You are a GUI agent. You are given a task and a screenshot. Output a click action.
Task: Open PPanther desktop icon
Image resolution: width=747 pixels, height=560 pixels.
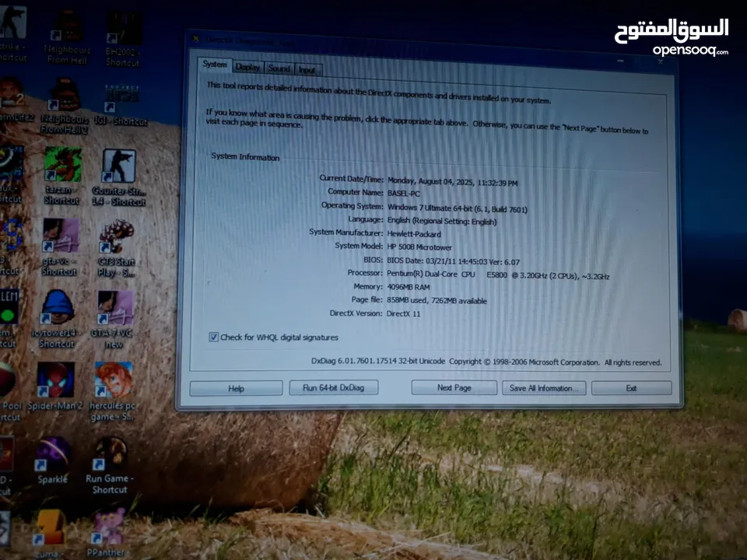point(107,532)
